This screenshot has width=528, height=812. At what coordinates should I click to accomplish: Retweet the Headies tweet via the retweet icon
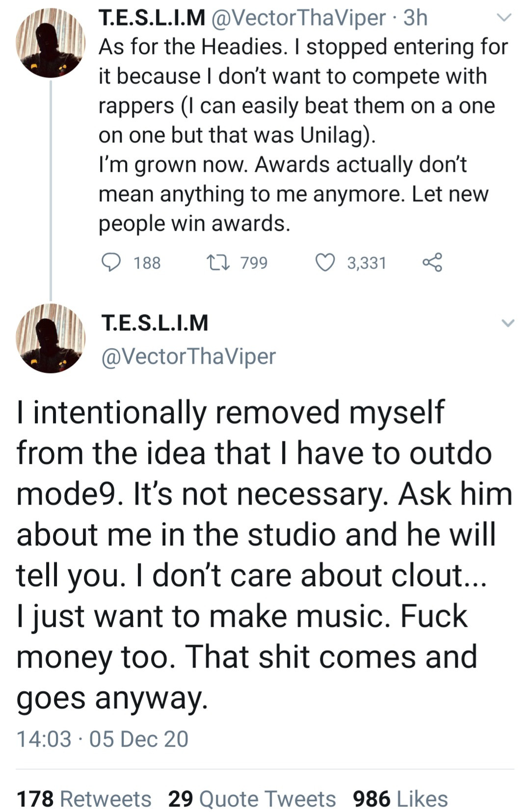218,262
